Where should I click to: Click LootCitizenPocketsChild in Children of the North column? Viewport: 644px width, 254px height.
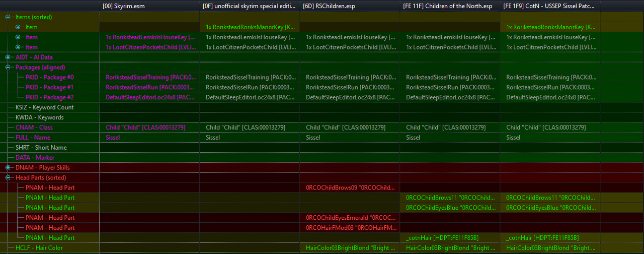[451, 47]
